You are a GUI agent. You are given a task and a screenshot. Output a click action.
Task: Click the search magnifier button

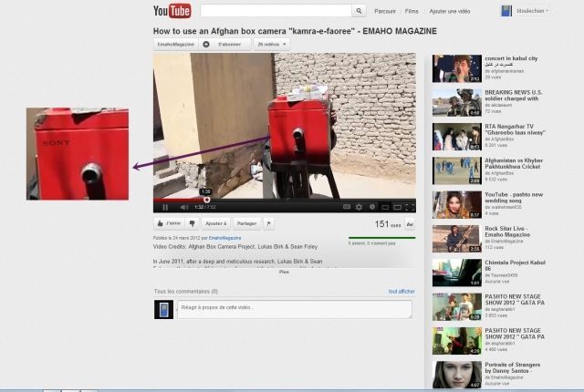359,11
